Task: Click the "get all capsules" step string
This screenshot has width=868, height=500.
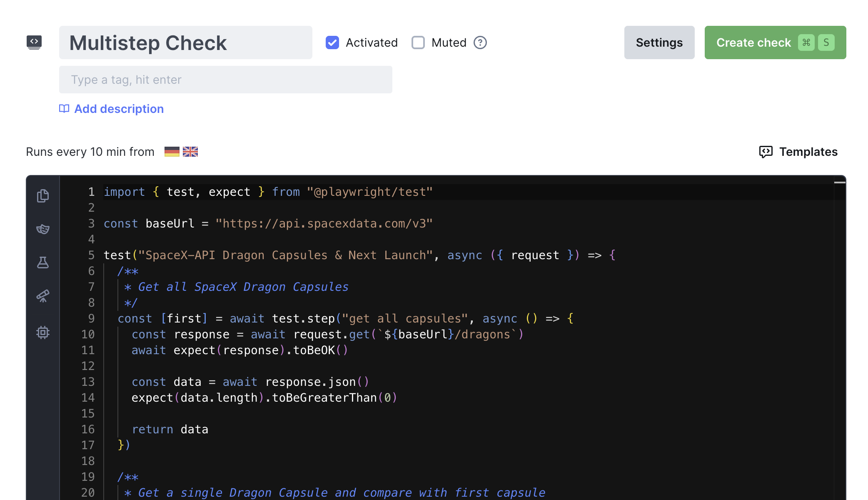Action: (405, 318)
